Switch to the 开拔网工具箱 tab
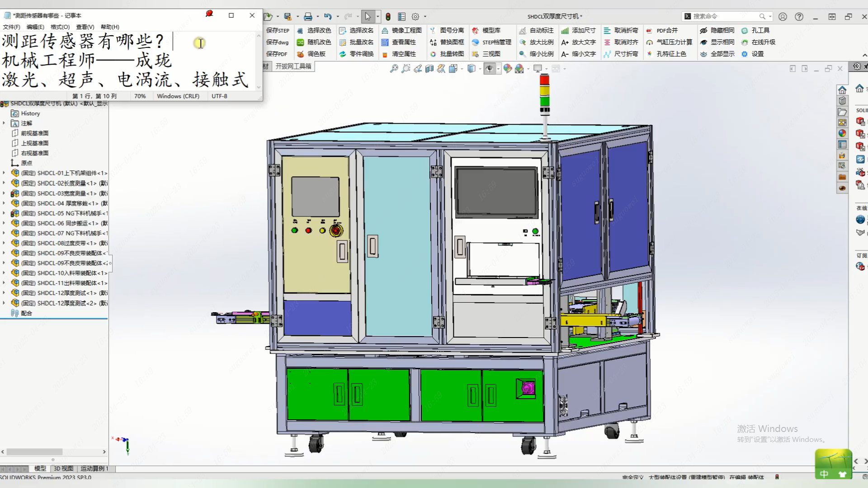Viewport: 868px width, 488px height. (x=293, y=66)
